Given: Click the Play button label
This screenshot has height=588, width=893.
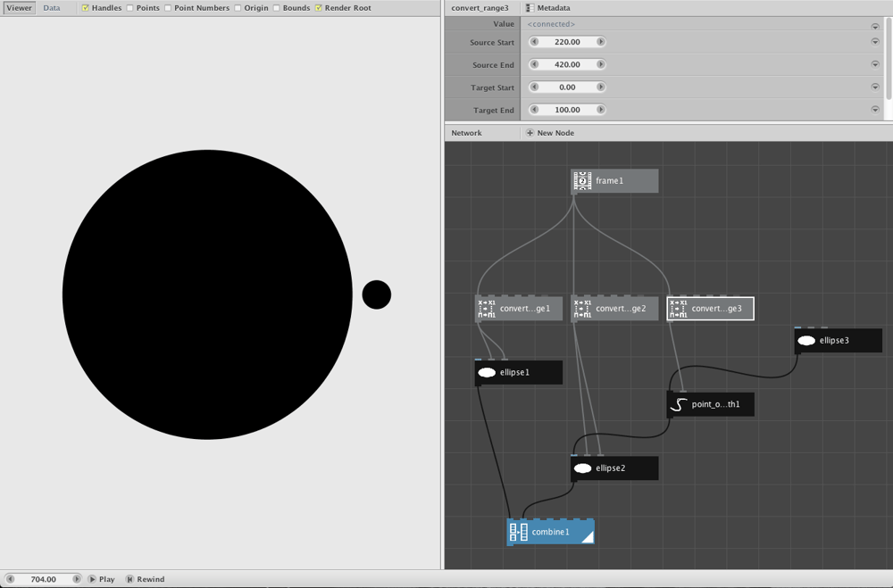Looking at the screenshot, I should (107, 579).
